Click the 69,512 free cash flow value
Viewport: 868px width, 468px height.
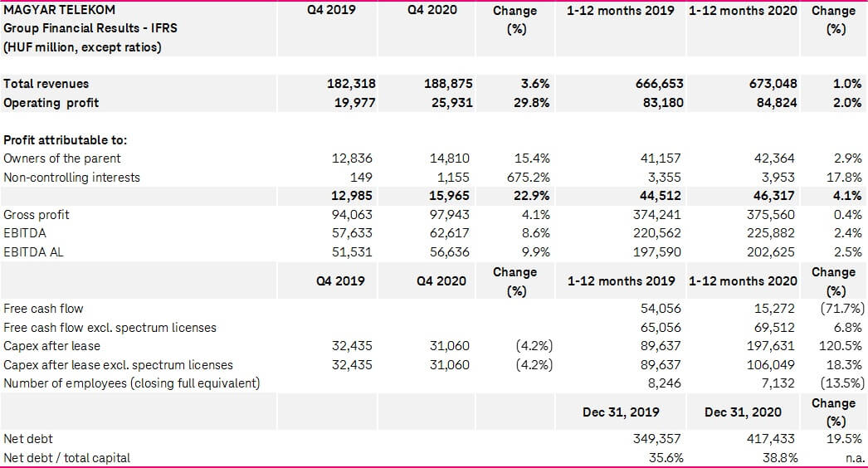click(774, 327)
